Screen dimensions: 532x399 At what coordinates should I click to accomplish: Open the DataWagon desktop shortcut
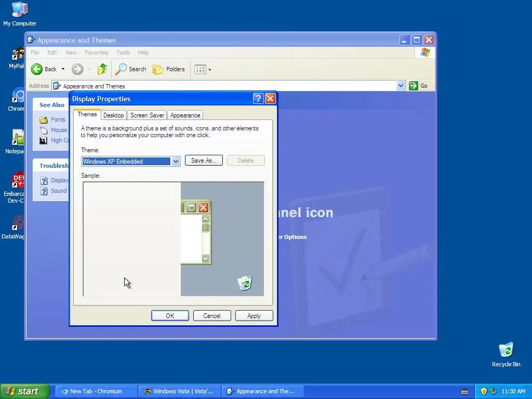click(x=14, y=228)
